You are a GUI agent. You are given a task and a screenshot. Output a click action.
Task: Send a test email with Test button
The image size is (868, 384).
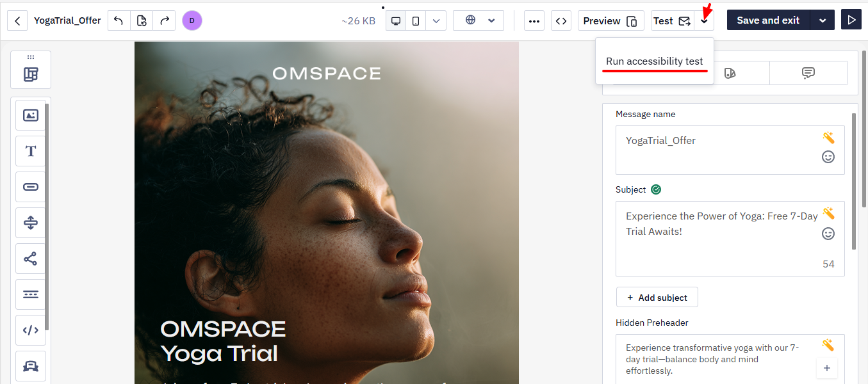(672, 20)
